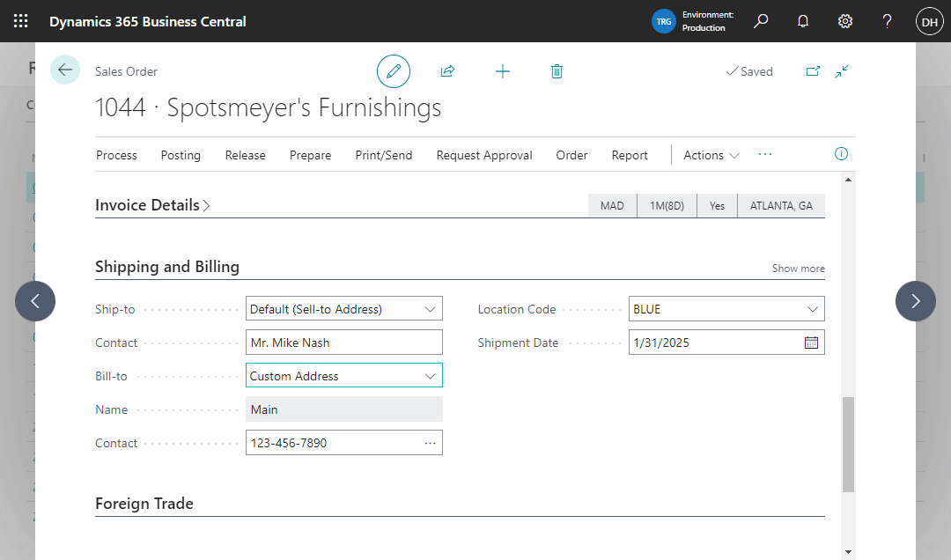The height and width of the screenshot is (560, 951).
Task: Open page in new window icon
Action: [x=813, y=71]
